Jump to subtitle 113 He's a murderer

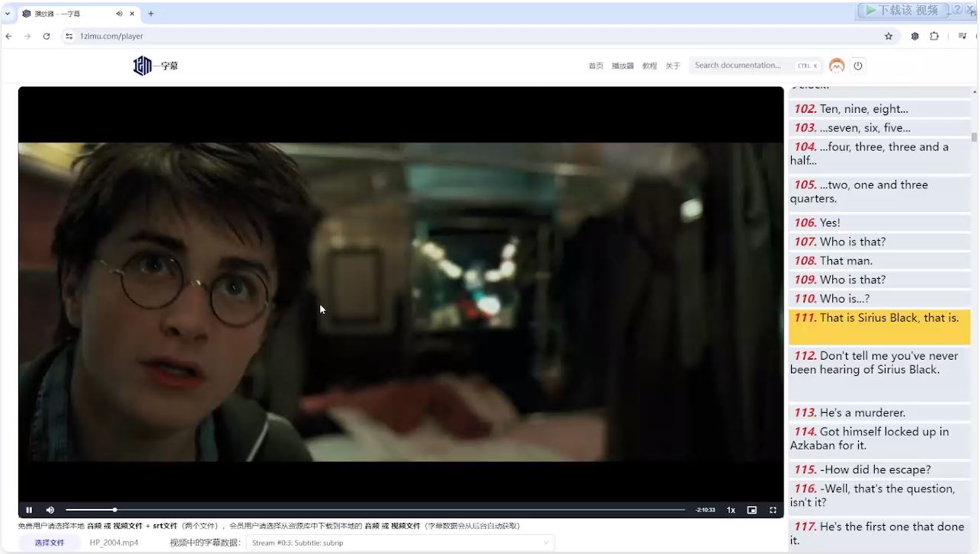click(x=880, y=412)
